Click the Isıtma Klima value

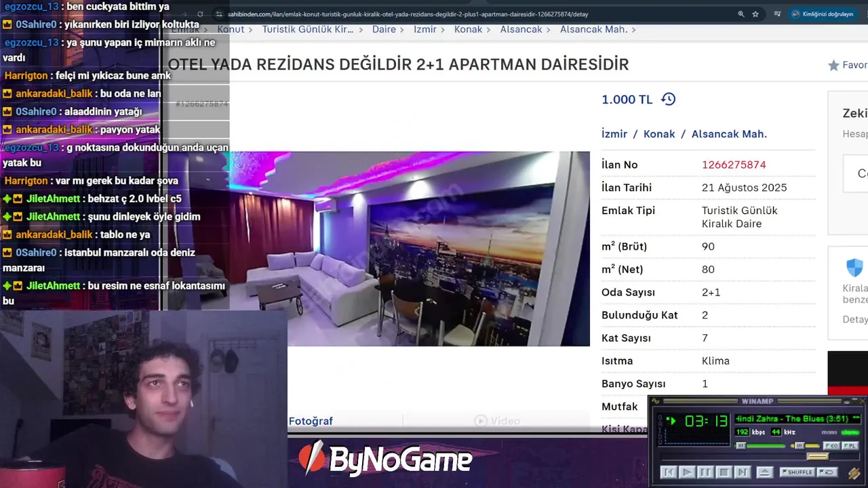point(715,361)
